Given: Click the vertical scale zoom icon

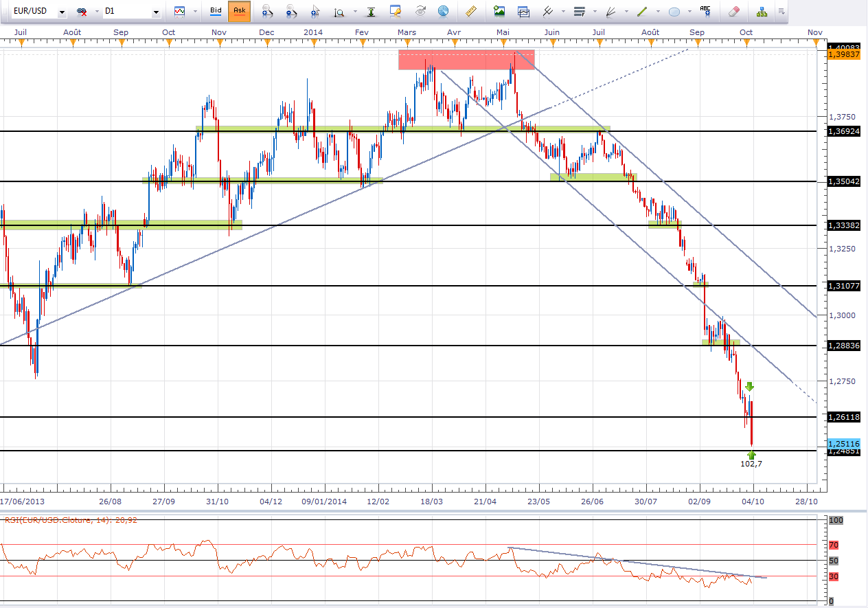Looking at the screenshot, I should (x=338, y=12).
